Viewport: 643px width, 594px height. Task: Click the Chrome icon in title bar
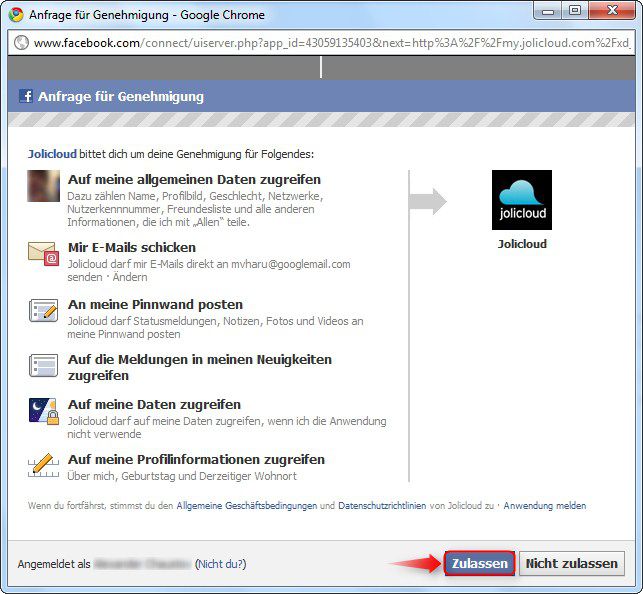pos(16,15)
